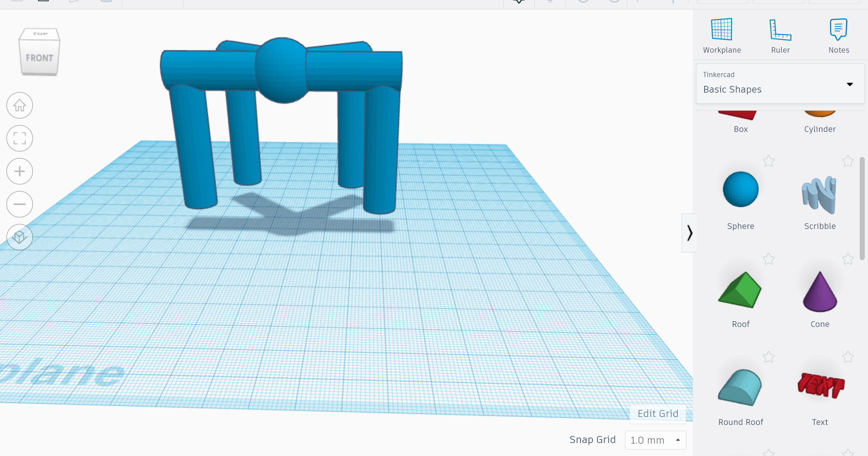Click the Edit Grid button
Viewport: 868px width, 456px height.
[658, 414]
